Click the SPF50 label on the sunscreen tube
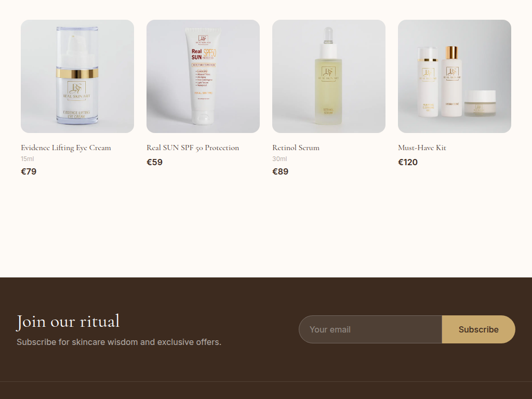The image size is (532, 399). tap(209, 54)
